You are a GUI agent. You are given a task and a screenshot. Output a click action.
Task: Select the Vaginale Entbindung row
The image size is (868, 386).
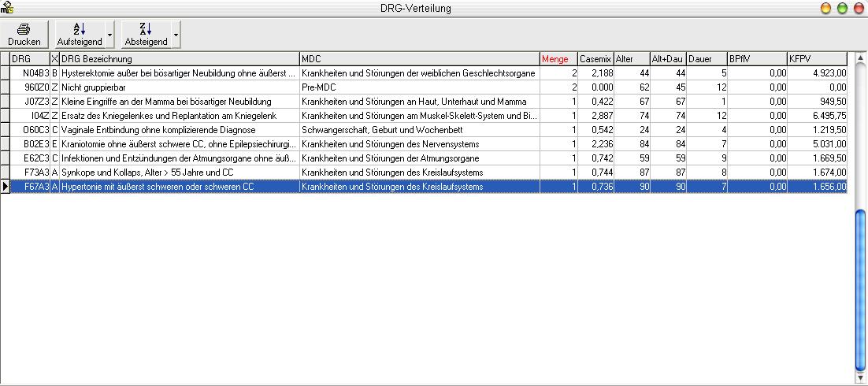point(179,130)
